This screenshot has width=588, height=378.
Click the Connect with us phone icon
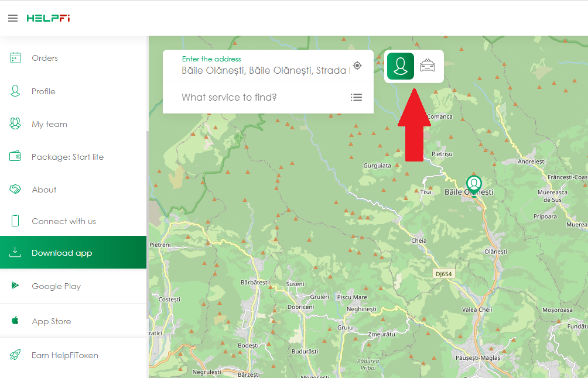click(16, 221)
